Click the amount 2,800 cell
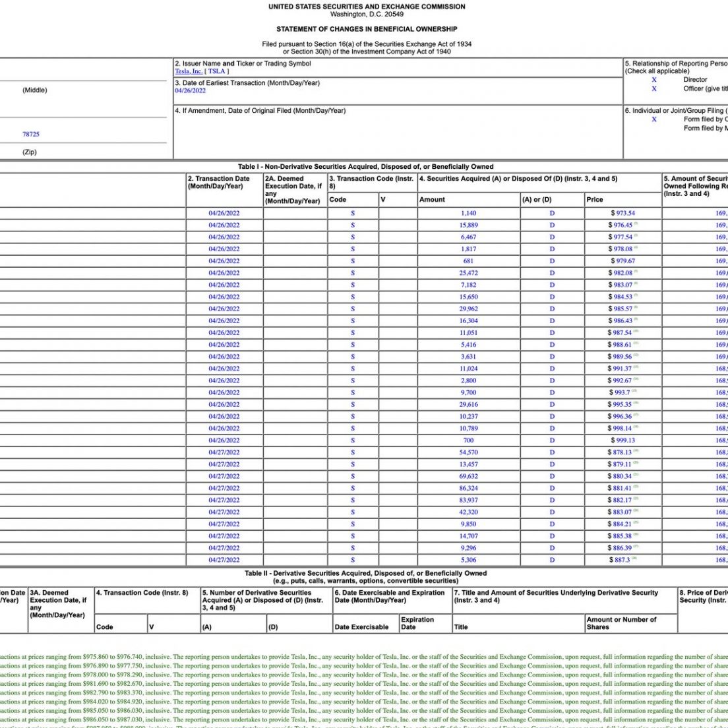 (x=468, y=380)
